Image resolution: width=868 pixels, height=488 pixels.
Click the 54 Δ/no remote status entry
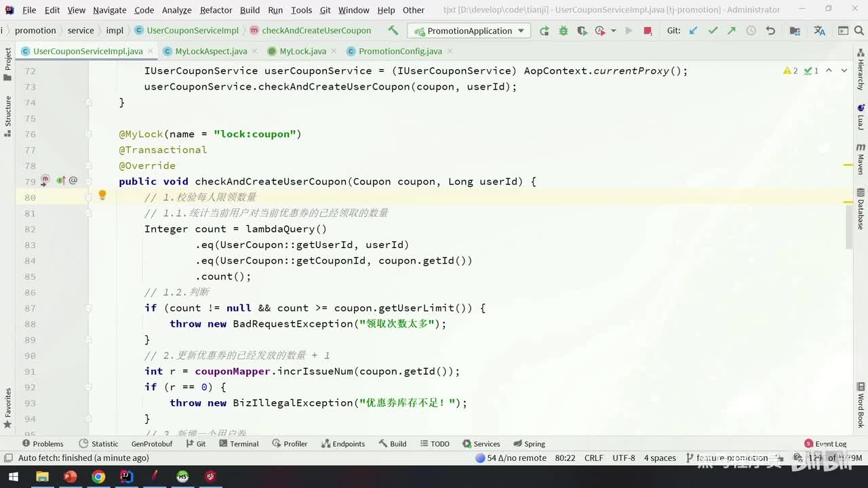511,458
